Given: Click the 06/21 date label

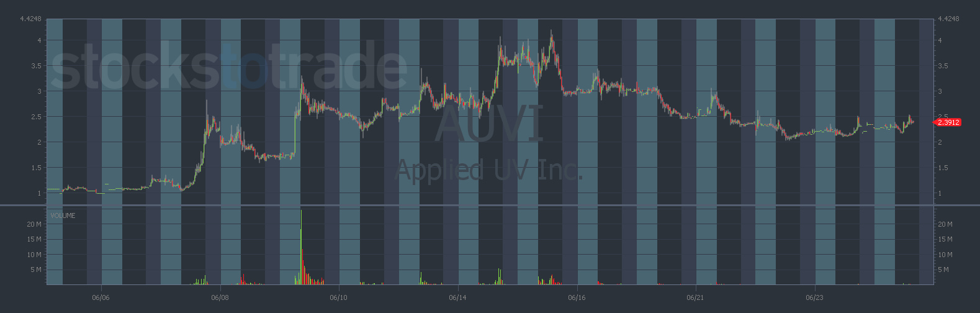Looking at the screenshot, I should point(696,298).
